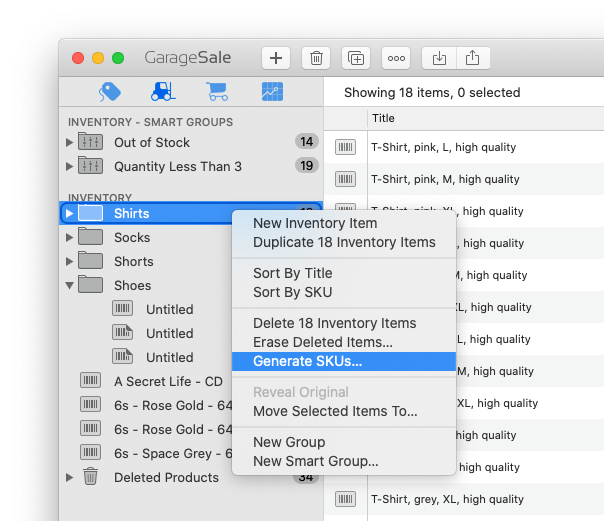Click the import download toolbar icon
604x521 pixels.
(438, 58)
